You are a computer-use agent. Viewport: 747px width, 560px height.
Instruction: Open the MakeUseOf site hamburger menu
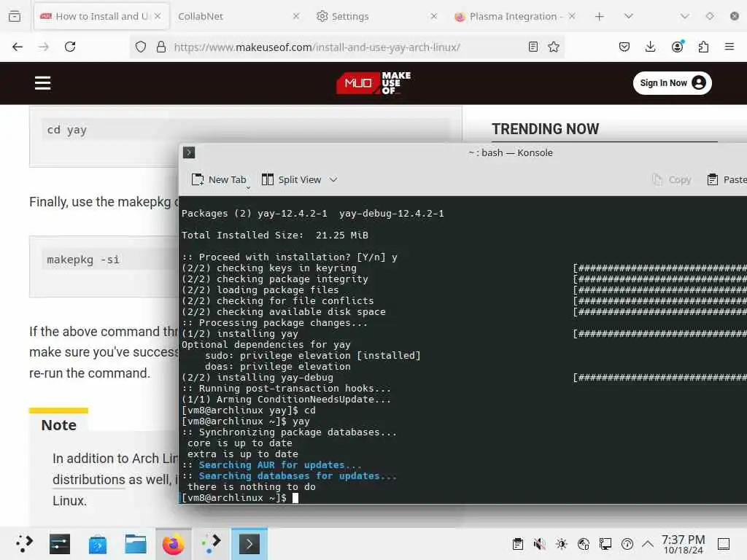(x=42, y=83)
